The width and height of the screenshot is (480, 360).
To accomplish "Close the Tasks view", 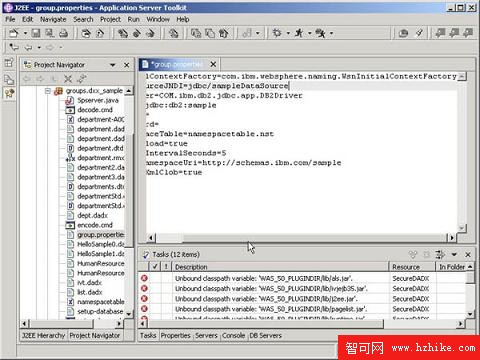I will pos(468,255).
